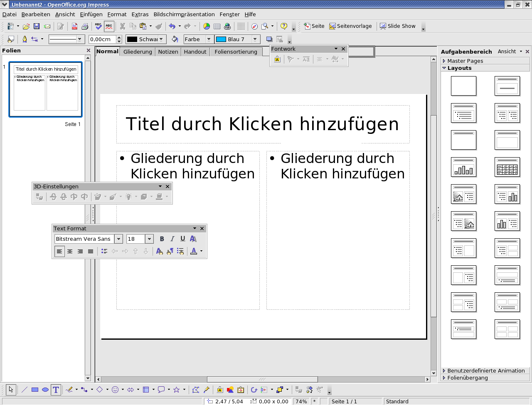Click the Smiley symbol shapes icon

[x=115, y=390]
